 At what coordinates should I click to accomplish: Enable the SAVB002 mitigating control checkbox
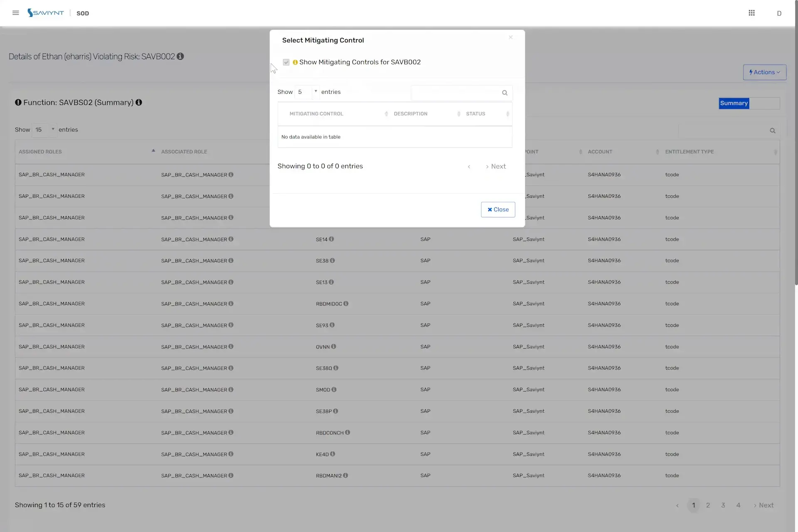pos(286,62)
